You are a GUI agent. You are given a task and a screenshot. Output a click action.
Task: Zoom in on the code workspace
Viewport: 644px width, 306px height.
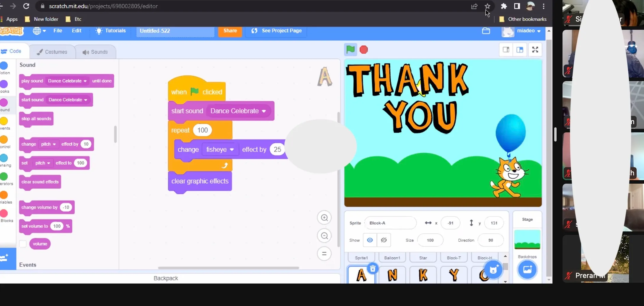[x=324, y=218]
